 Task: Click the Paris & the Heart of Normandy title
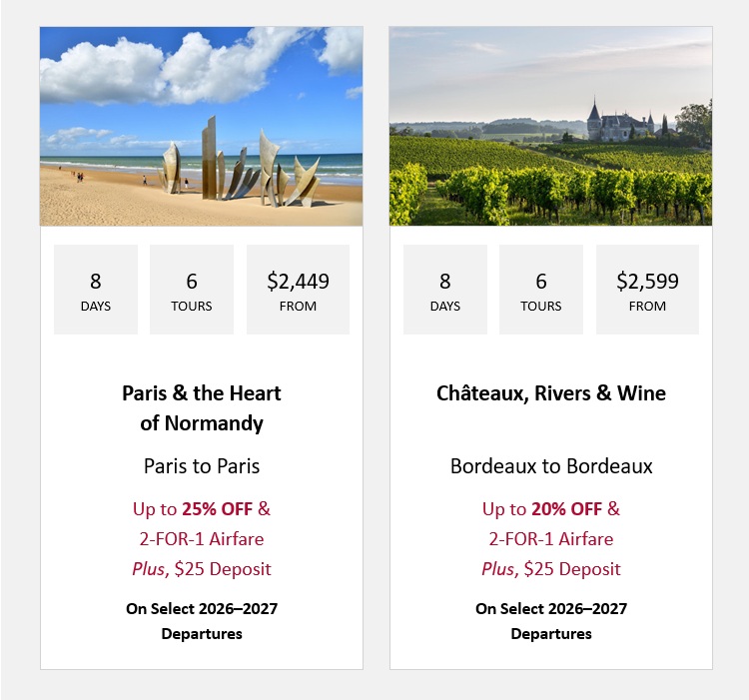click(x=201, y=408)
